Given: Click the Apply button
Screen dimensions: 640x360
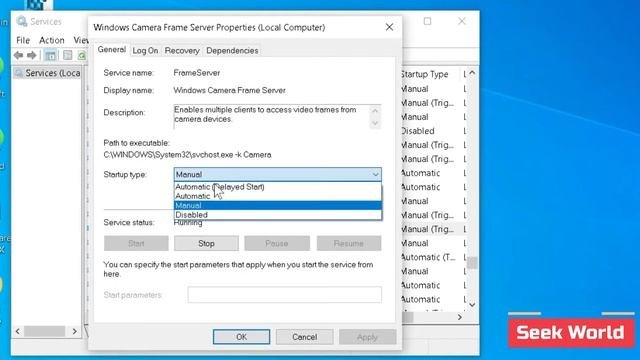Looking at the screenshot, I should tap(367, 337).
